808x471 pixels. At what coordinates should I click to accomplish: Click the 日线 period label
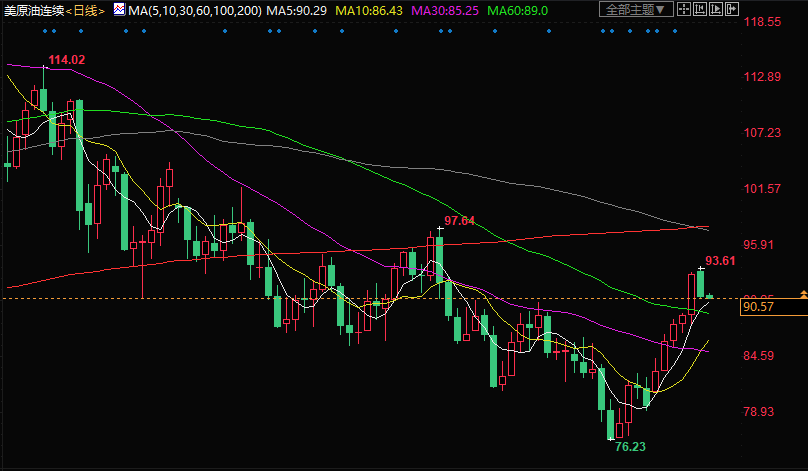tap(86, 10)
